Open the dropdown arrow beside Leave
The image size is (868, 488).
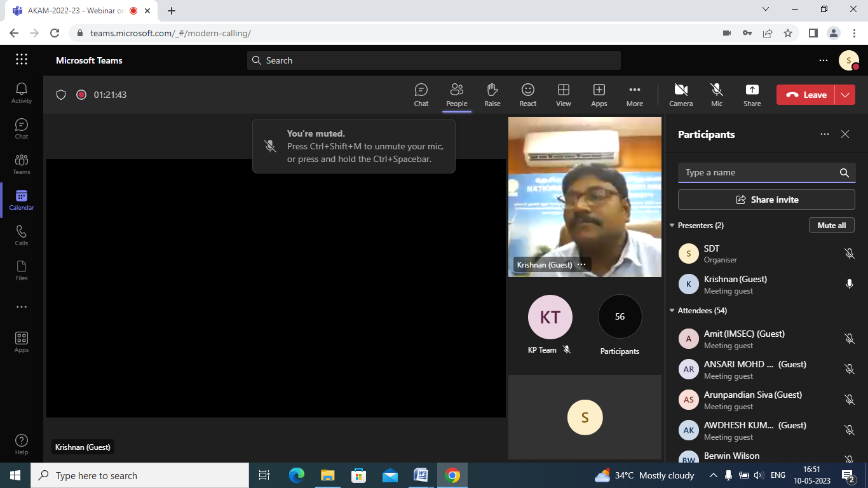(x=844, y=95)
